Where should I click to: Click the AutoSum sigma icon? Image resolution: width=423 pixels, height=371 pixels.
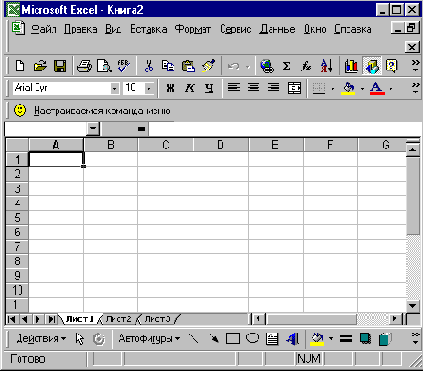pos(286,66)
